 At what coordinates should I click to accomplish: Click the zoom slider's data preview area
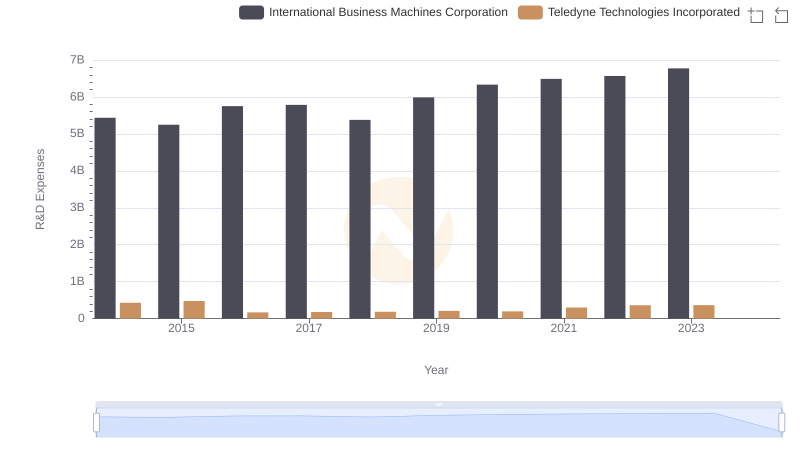[x=439, y=423]
